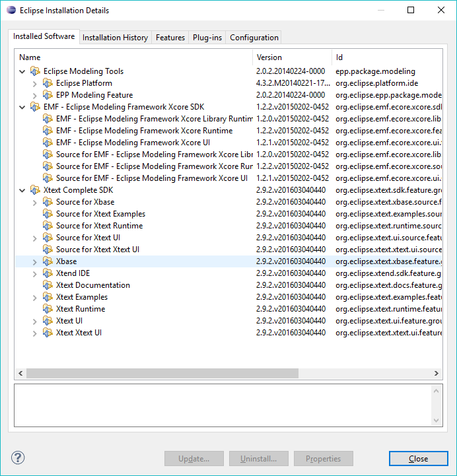Expand the Xtend IDE node
Screen dimensions: 457x476
tap(34, 274)
